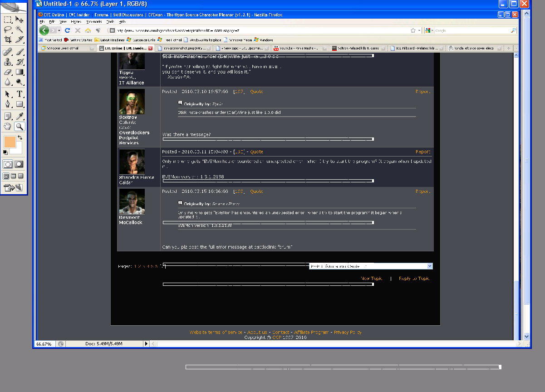Click Quote link in Desmont McCallock's post
Screen dimensions: 545x392
click(256, 191)
